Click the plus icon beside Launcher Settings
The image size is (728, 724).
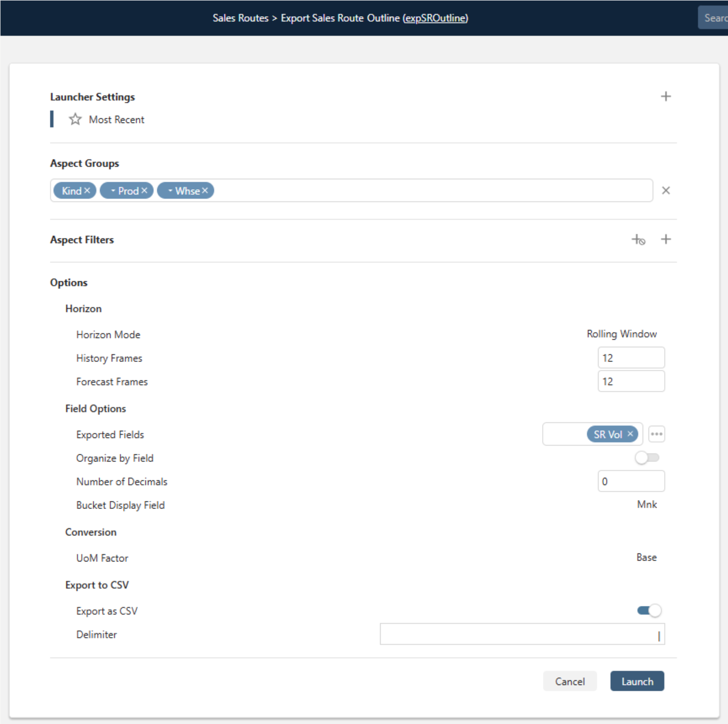665,97
